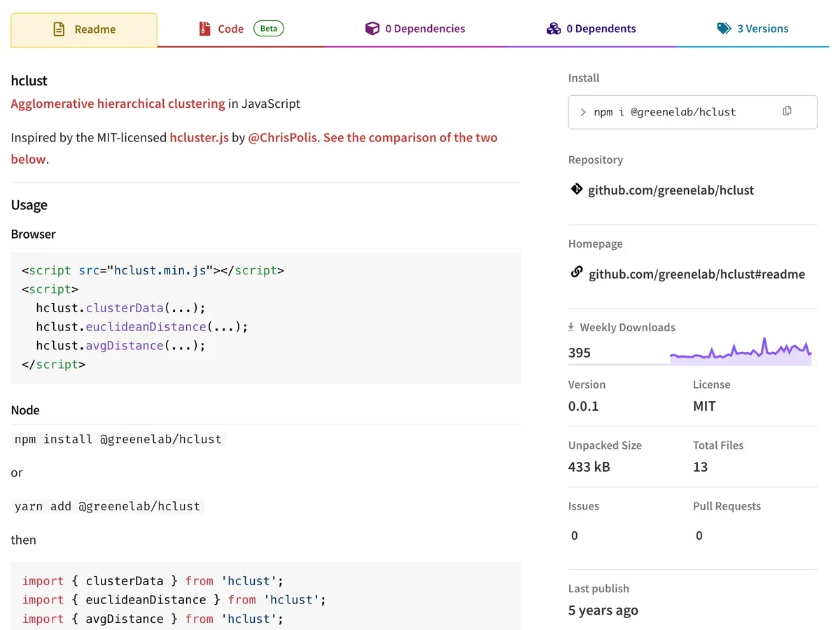Click the weekly downloads arrow icon
This screenshot has height=630, width=840.
click(571, 327)
